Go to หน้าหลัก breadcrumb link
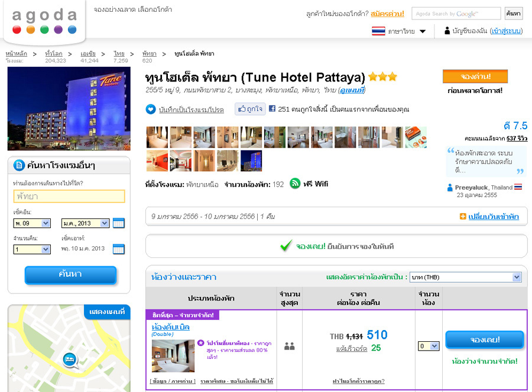Image resolution: width=532 pixels, height=392 pixels. point(17,54)
